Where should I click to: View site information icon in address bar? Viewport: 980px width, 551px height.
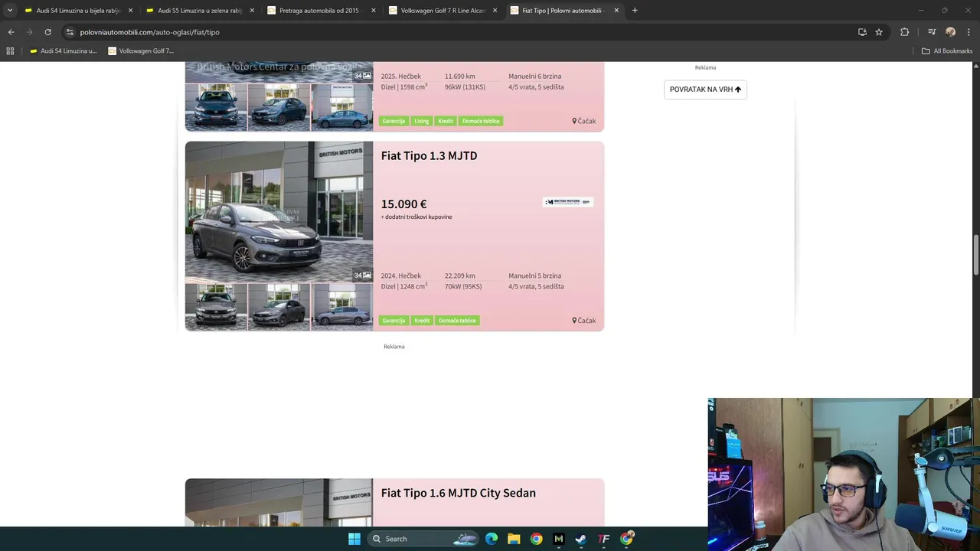pos(70,32)
